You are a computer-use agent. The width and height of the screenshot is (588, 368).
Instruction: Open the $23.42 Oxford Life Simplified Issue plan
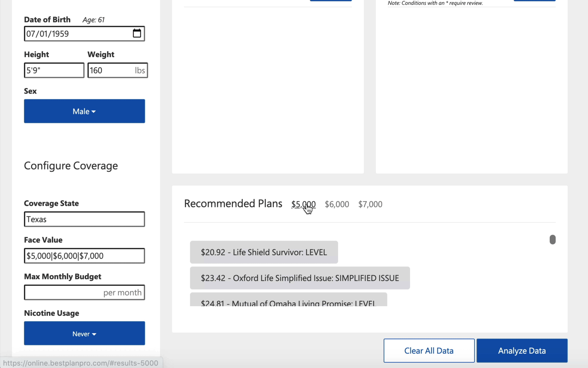coord(300,278)
